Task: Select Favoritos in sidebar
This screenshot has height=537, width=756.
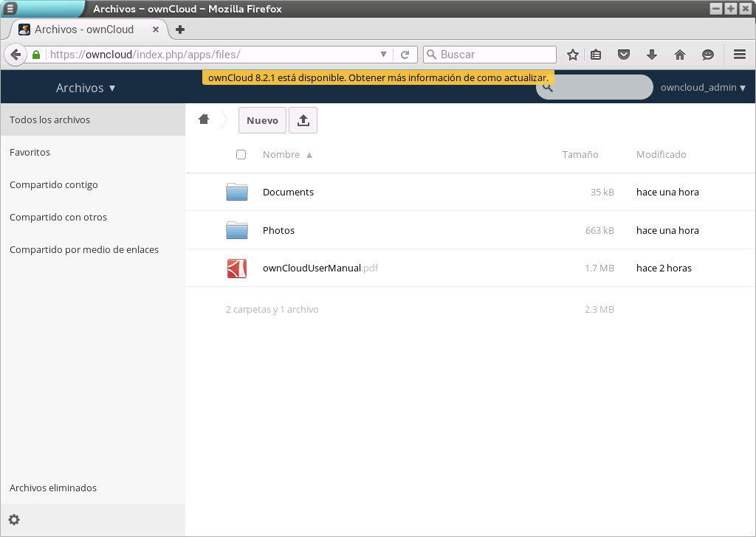Action: point(30,152)
